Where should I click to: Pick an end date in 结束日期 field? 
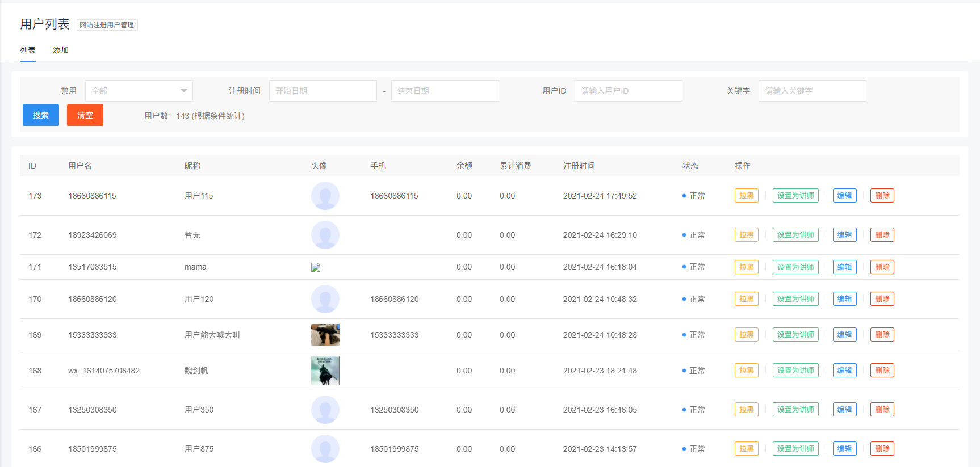(445, 91)
